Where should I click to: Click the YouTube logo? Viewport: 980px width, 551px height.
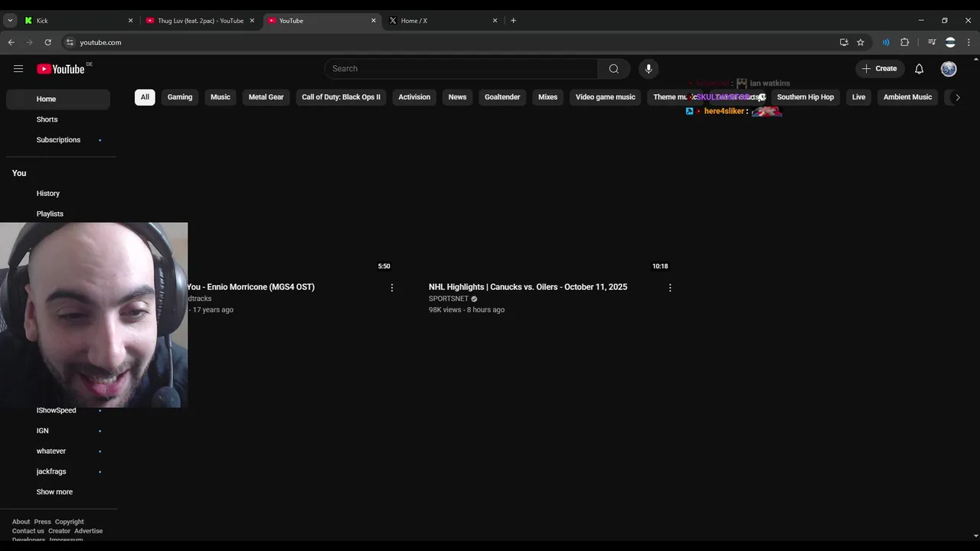pyautogui.click(x=60, y=69)
